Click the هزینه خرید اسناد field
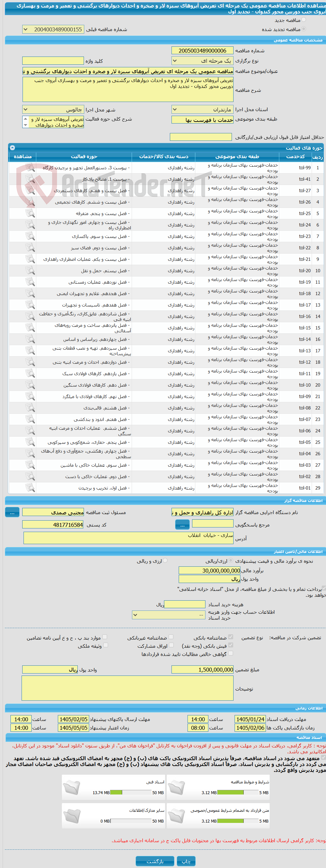 coord(185,605)
